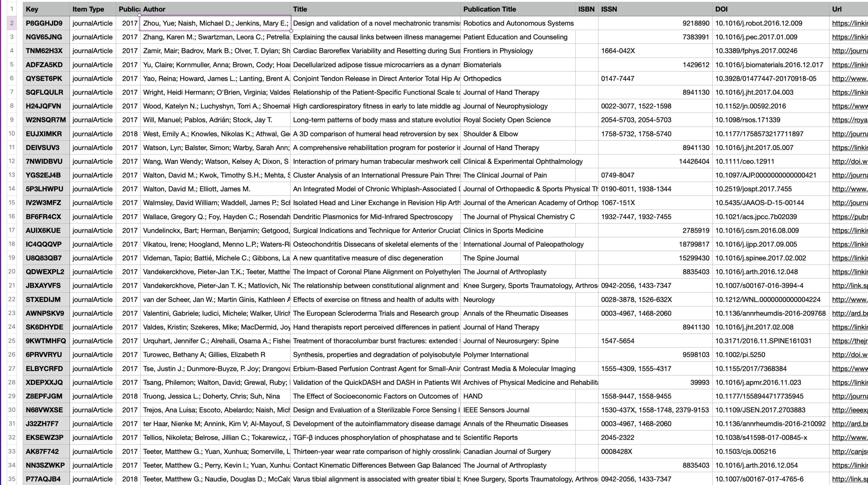Select the Publication Title header cell
Screen dimensions: 868x485
click(518, 9)
